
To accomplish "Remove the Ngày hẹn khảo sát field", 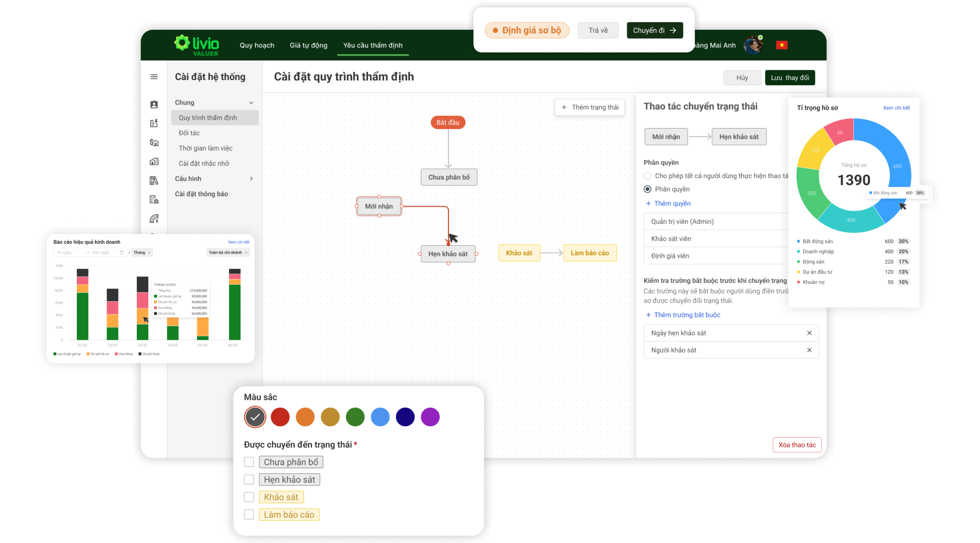I will [x=809, y=333].
